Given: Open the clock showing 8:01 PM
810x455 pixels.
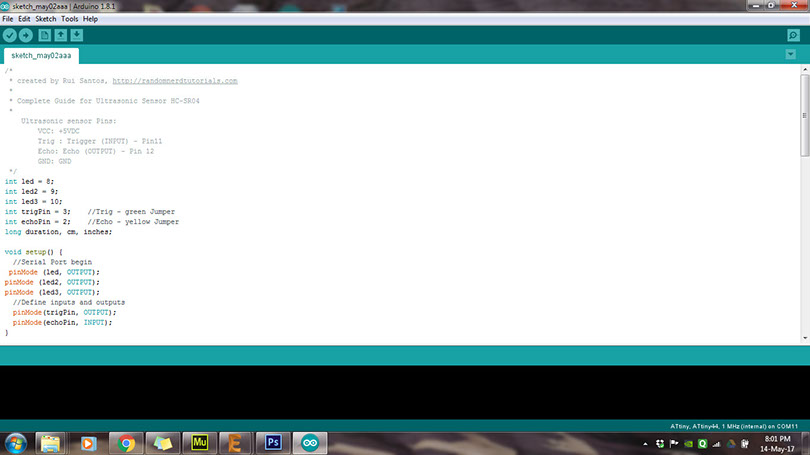Looking at the screenshot, I should click(x=777, y=444).
